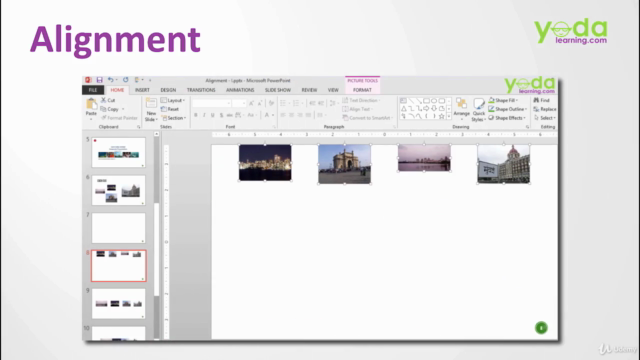Screen dimensions: 640x360
Task: Open the FILE tab
Action: tap(93, 90)
